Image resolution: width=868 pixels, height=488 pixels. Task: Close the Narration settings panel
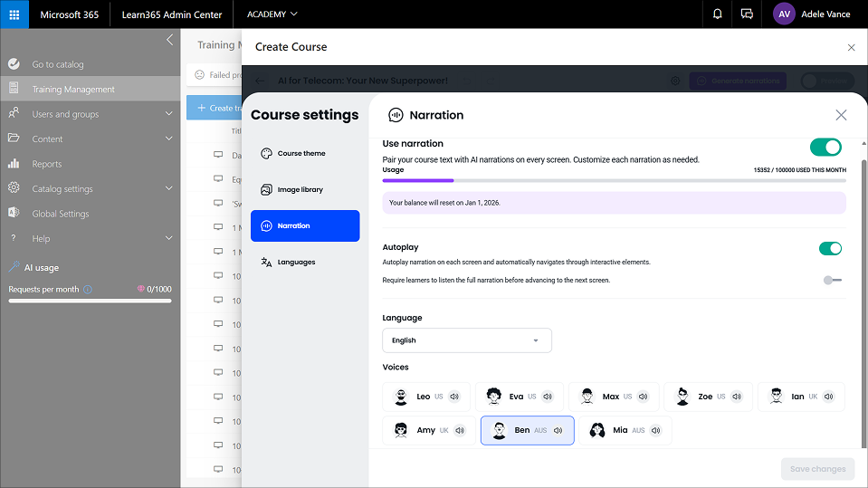(x=841, y=115)
